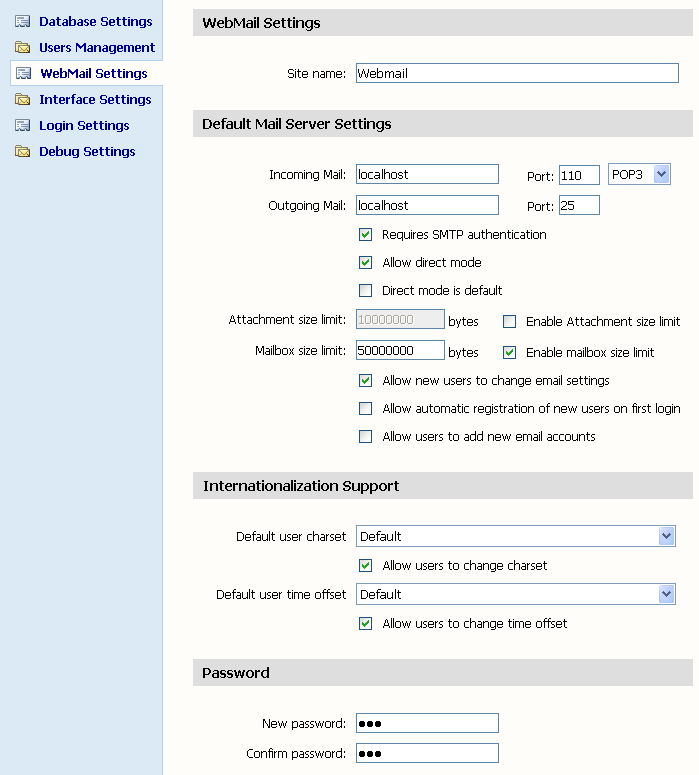Click the Debug Settings folder icon
The image size is (699, 775).
pos(22,151)
